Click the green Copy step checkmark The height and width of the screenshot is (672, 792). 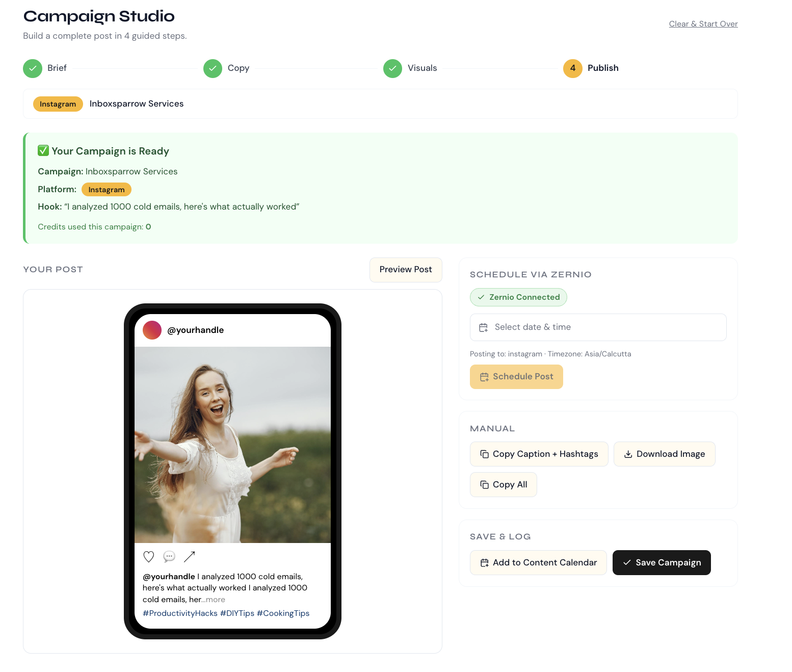pyautogui.click(x=213, y=68)
